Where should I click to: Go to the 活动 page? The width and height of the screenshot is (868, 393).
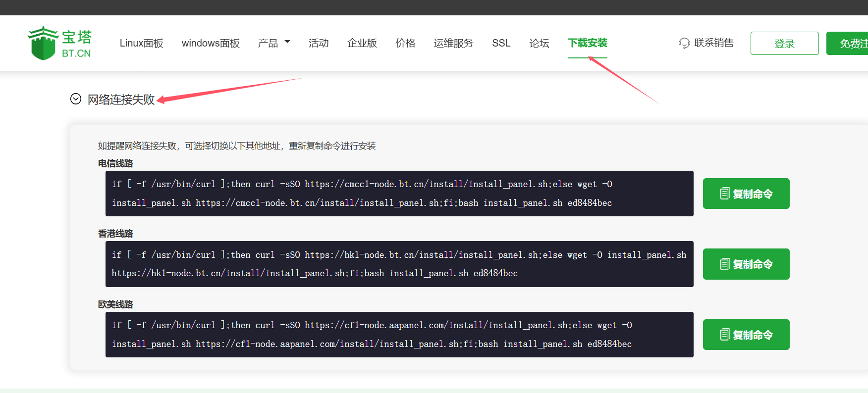(x=319, y=43)
